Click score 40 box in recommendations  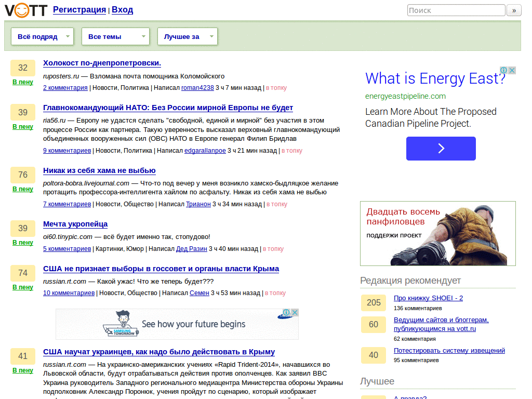click(x=374, y=355)
